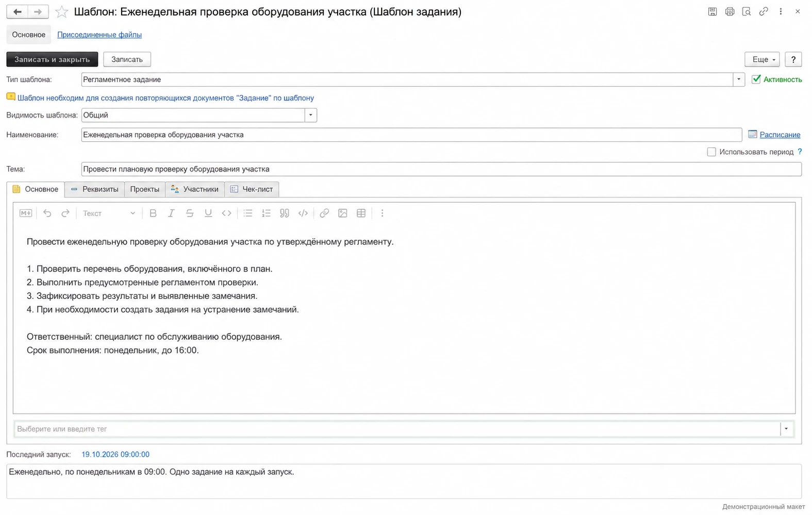
Task: Switch to the Участники tab
Action: 195,189
